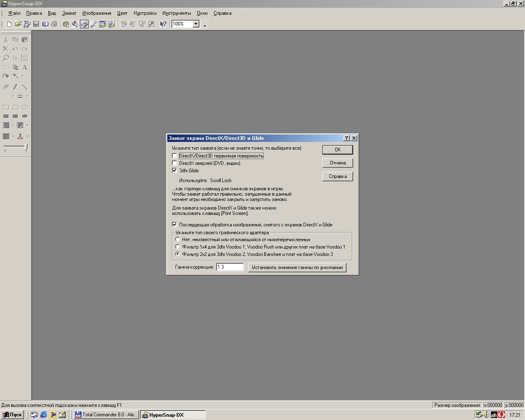Viewport: 525px width, 420px height.
Task: Open the zoom level dropdown showing 100%
Action: [x=196, y=24]
